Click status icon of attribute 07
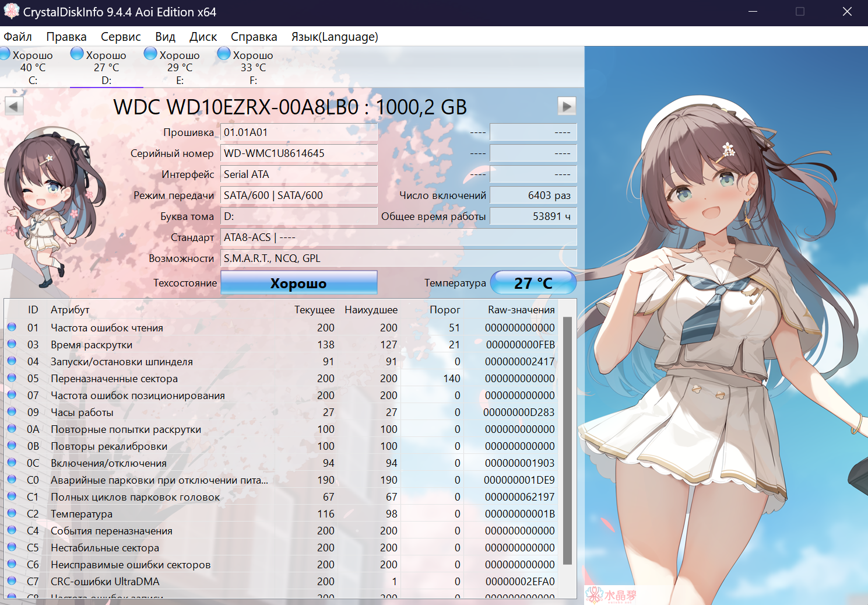 point(12,394)
